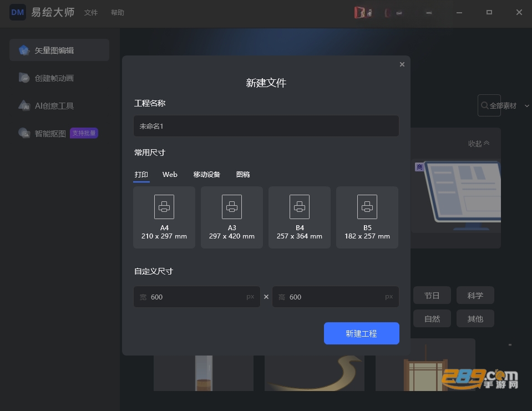Select the B5 182 x 257 mm preset
This screenshot has height=411, width=532.
[x=367, y=217]
